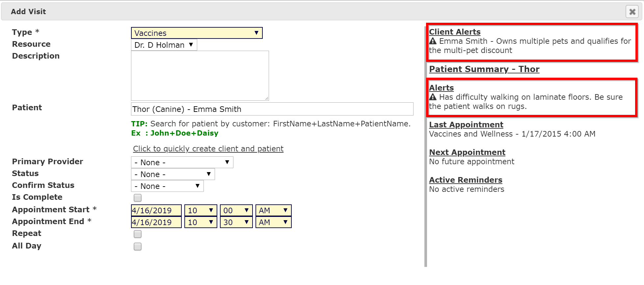
Task: Enable the Repeat checkbox
Action: click(138, 234)
